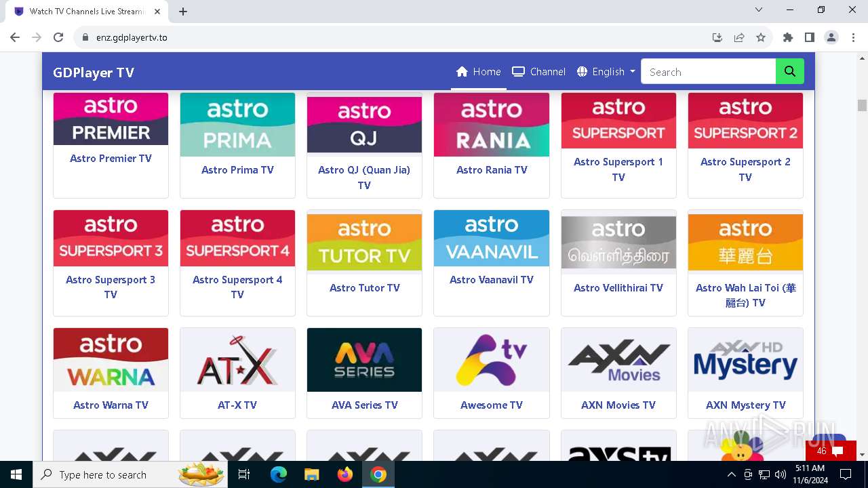Image resolution: width=868 pixels, height=488 pixels.
Task: Open the red chat widget
Action: click(x=831, y=451)
